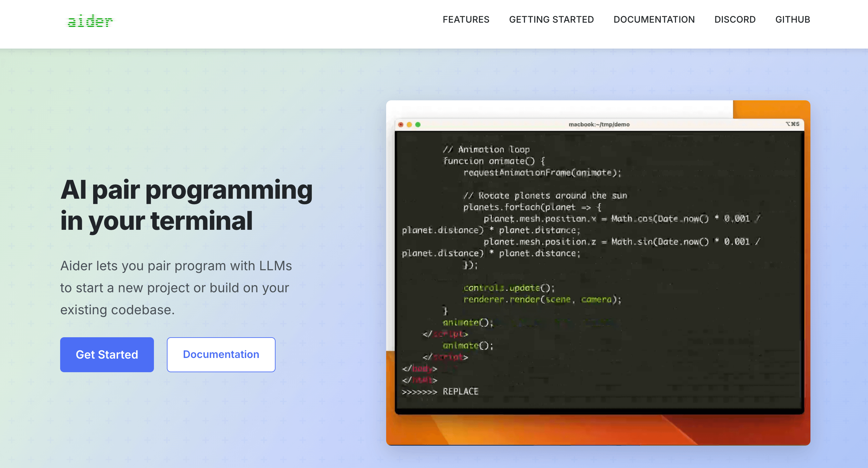This screenshot has height=468, width=868.
Task: Click the red close dot in demo terminal
Action: [x=401, y=124]
